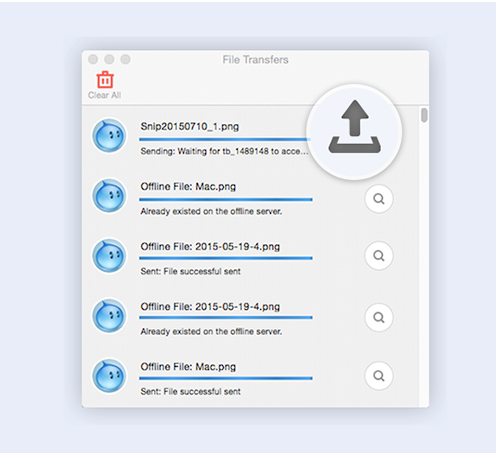Select first Offline File: Mac.png title
Viewport: 496px width, 453px height.
click(188, 187)
